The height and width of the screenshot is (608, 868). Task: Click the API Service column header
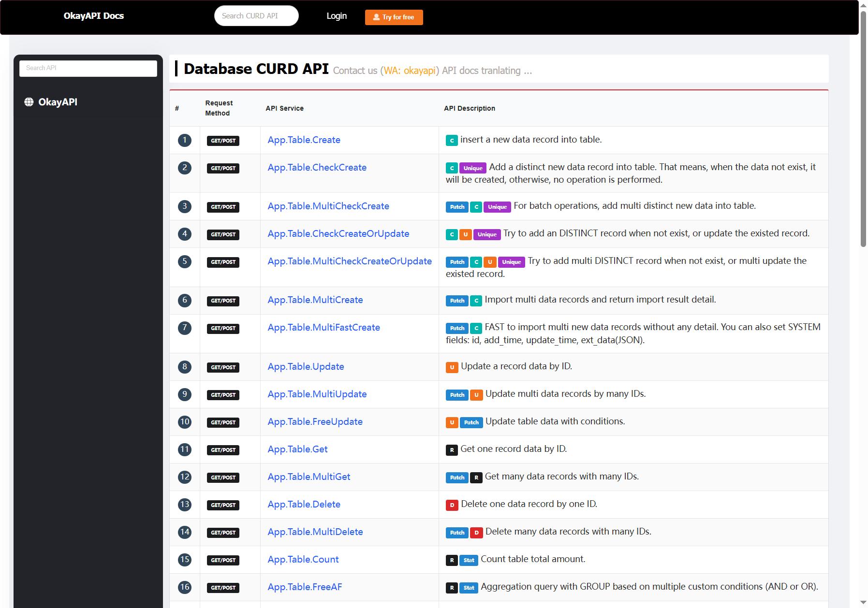(284, 108)
